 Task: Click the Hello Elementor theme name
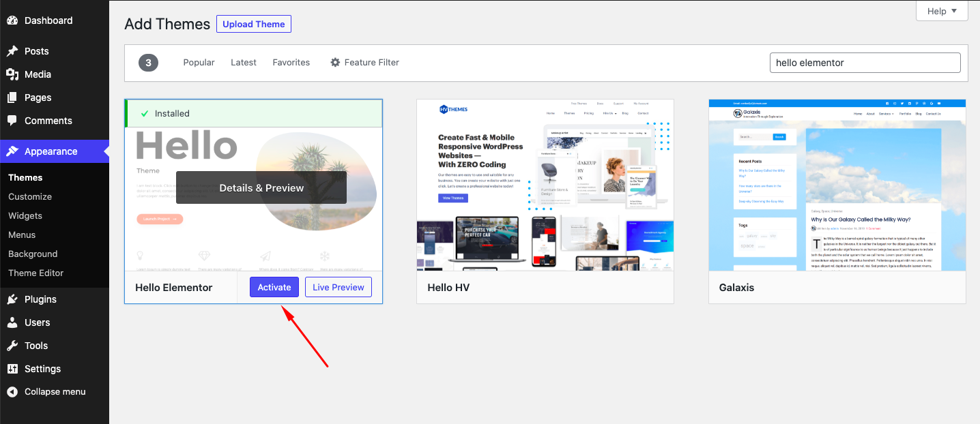click(x=174, y=288)
